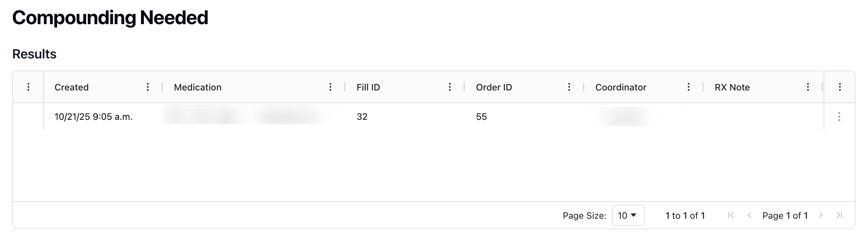The width and height of the screenshot is (868, 239).
Task: Open the Fill ID column menu icon
Action: (449, 87)
